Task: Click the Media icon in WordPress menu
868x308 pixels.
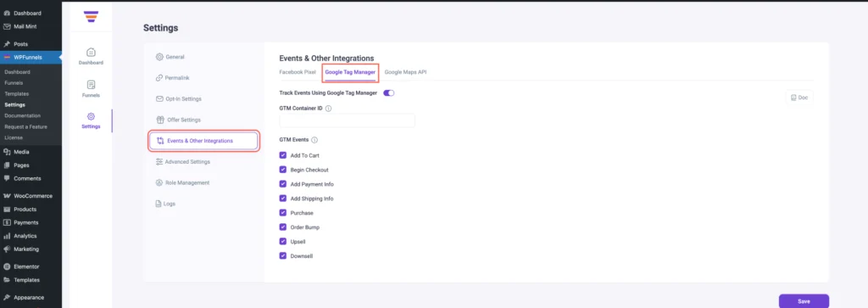Action: click(x=7, y=152)
